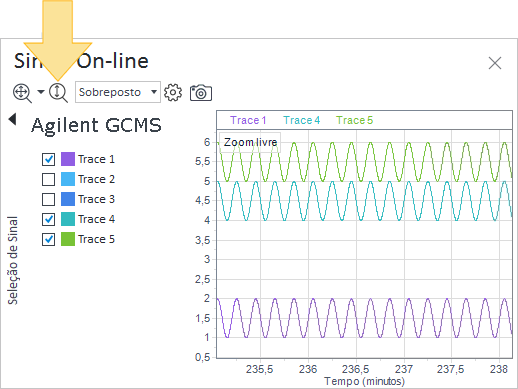
Task: Enable the Trace 3 checkbox
Action: pos(48,199)
